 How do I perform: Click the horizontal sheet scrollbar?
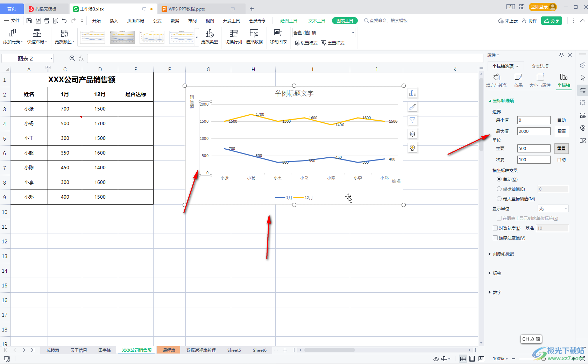(330, 350)
